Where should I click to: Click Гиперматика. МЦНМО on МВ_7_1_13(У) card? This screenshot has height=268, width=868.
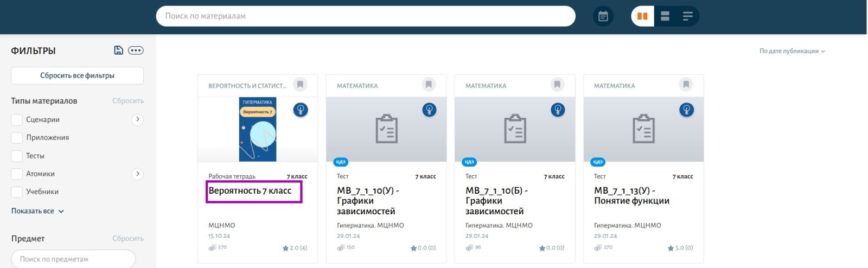(x=628, y=225)
